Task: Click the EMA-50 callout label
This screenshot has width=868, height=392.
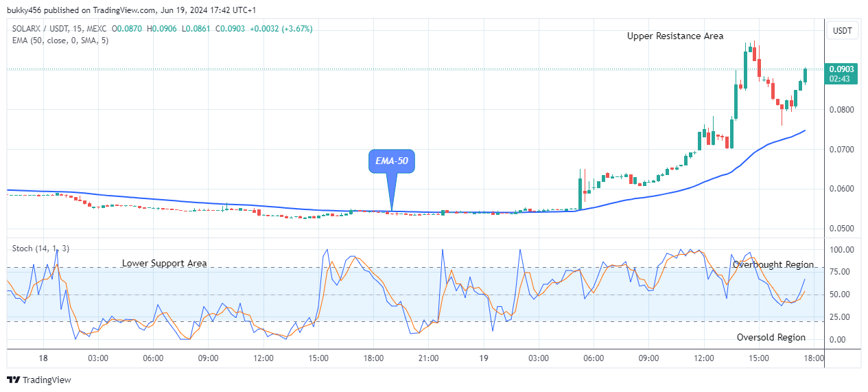Action: tap(391, 161)
